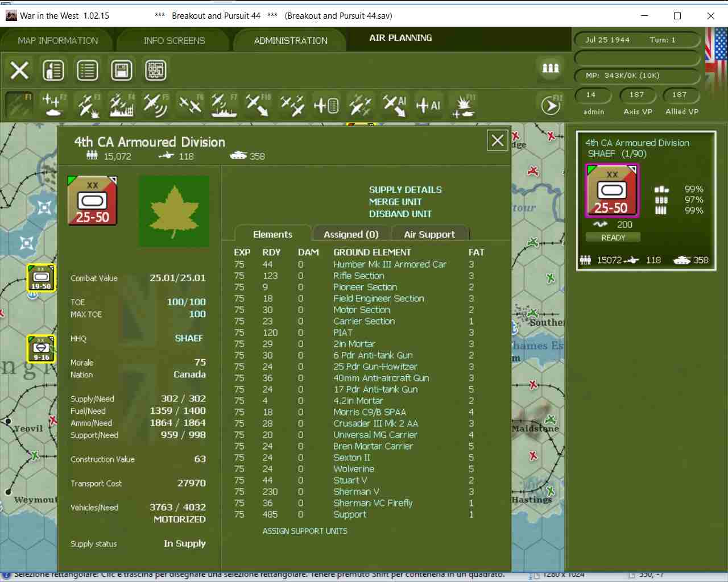Select the 19-50 unit counter on the map
Screen dimensions: 728x582
(x=41, y=278)
